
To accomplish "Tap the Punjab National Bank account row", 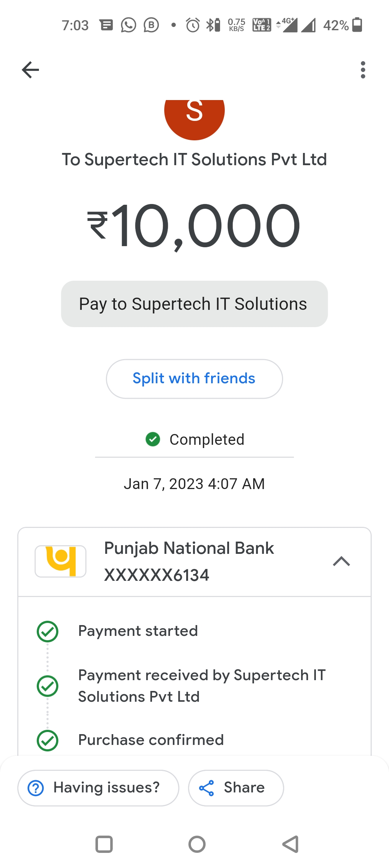I will pos(189,561).
